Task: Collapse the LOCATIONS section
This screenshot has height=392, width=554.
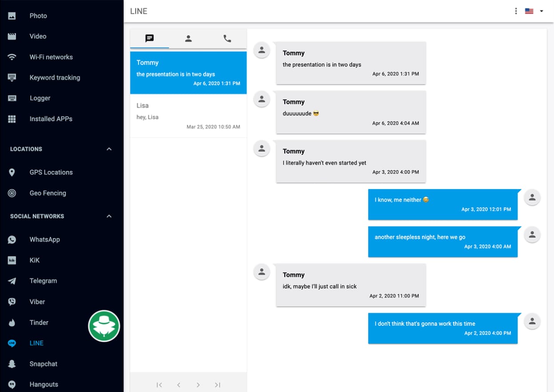Action: pos(109,149)
